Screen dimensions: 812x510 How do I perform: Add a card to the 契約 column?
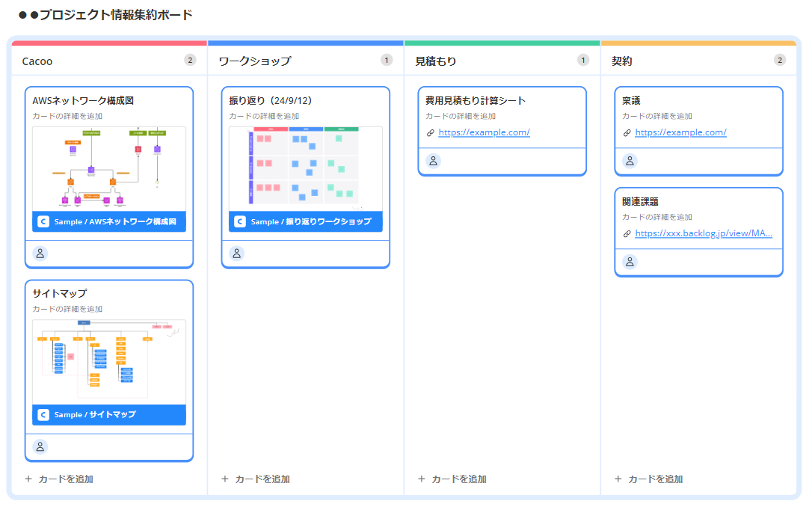pos(649,479)
